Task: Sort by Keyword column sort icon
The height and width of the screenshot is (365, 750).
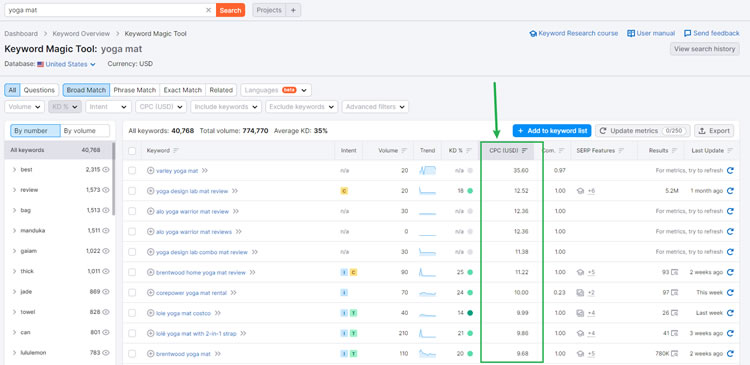Action: pos(176,150)
